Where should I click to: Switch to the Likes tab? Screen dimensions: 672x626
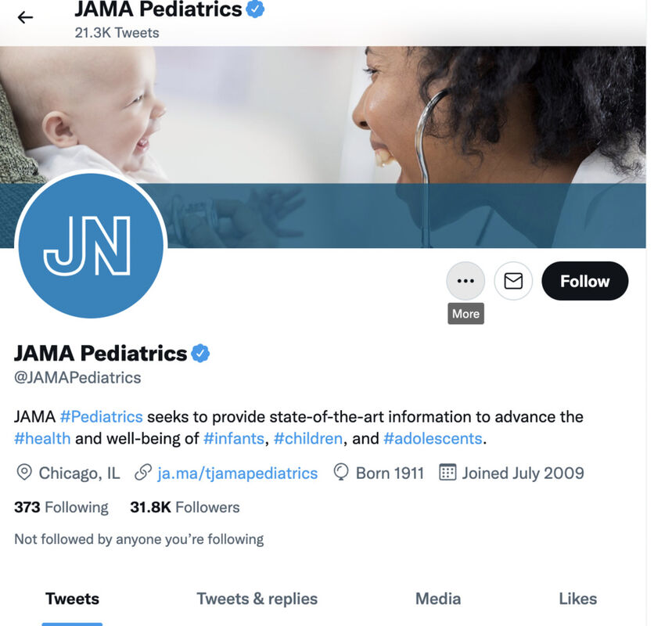click(577, 599)
